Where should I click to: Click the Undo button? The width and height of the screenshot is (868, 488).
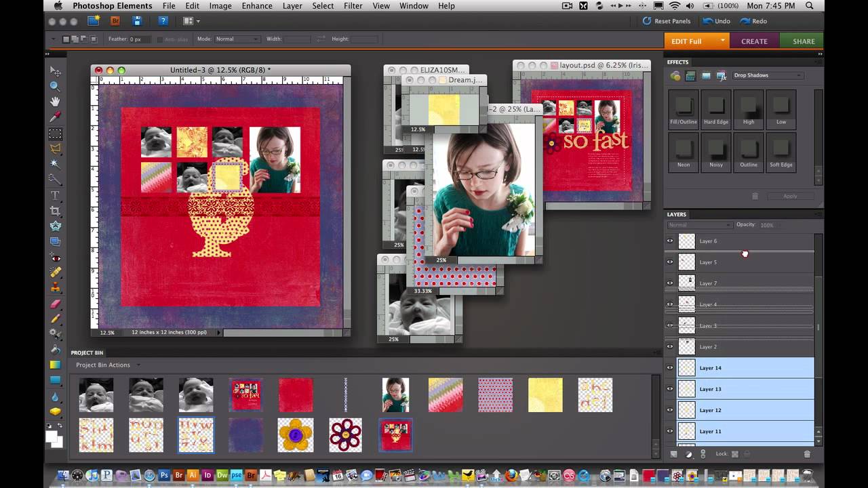click(717, 21)
